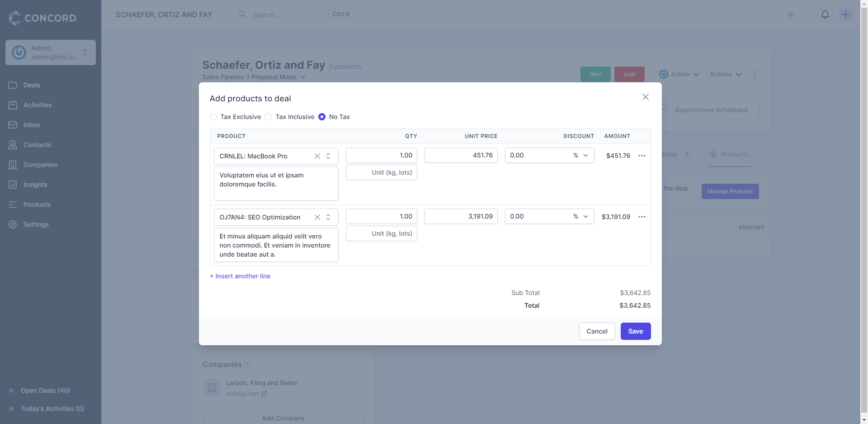Change discount type for SEO Optimization row

click(581, 216)
